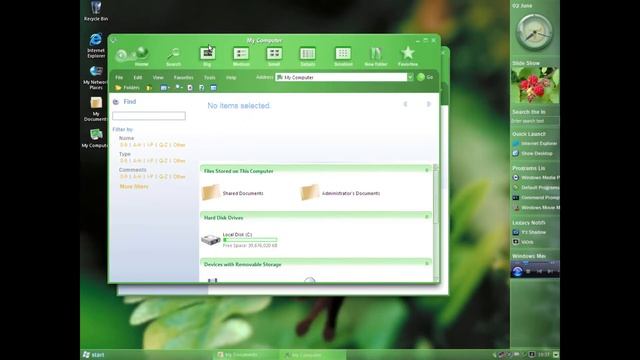Open Internet Explorer desktop icon
The image size is (640, 360).
tap(96, 45)
